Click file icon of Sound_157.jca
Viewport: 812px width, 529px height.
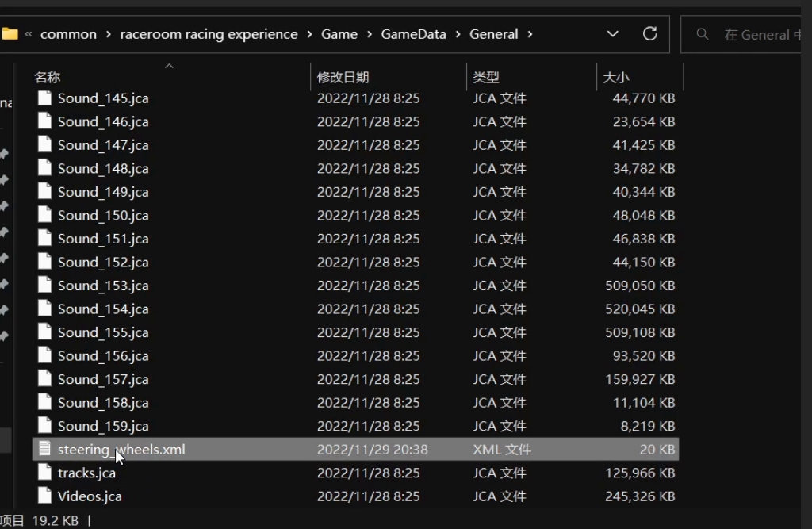click(x=45, y=379)
